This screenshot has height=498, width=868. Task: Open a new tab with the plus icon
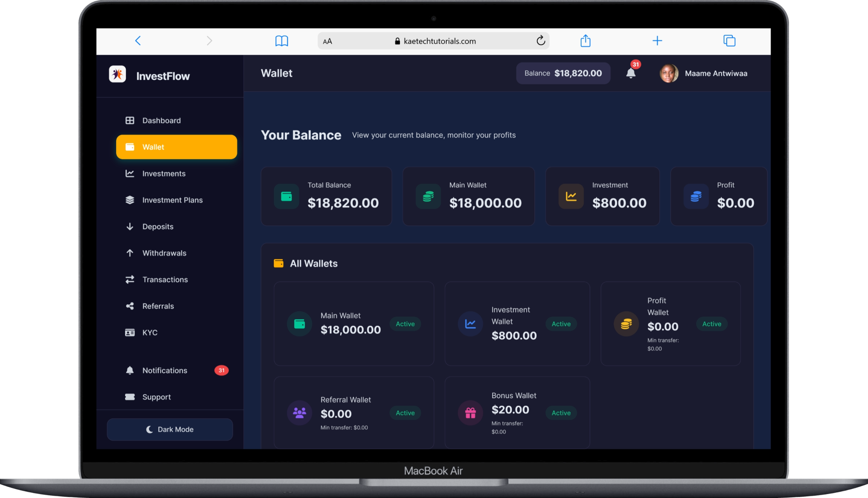click(657, 41)
